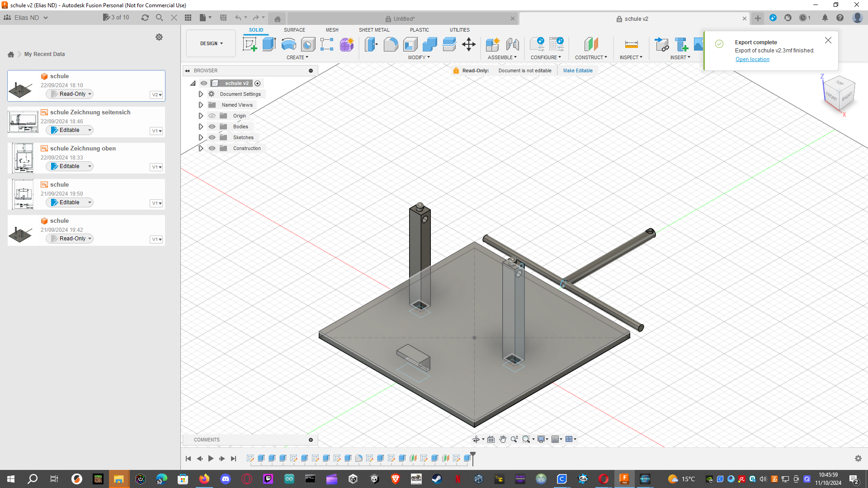
Task: Click My Recent Data breadcrumb
Action: 44,54
